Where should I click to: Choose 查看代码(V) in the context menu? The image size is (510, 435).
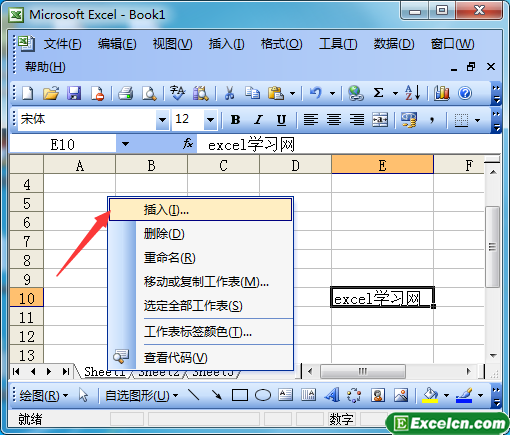coord(201,358)
